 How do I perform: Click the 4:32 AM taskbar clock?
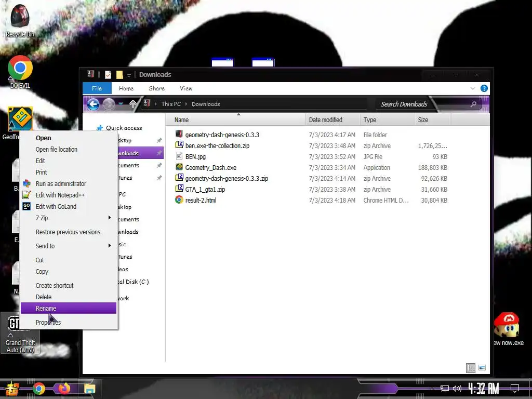[x=484, y=389]
